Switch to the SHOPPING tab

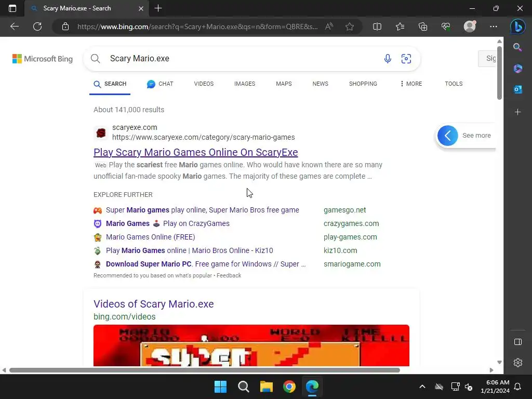(x=363, y=84)
